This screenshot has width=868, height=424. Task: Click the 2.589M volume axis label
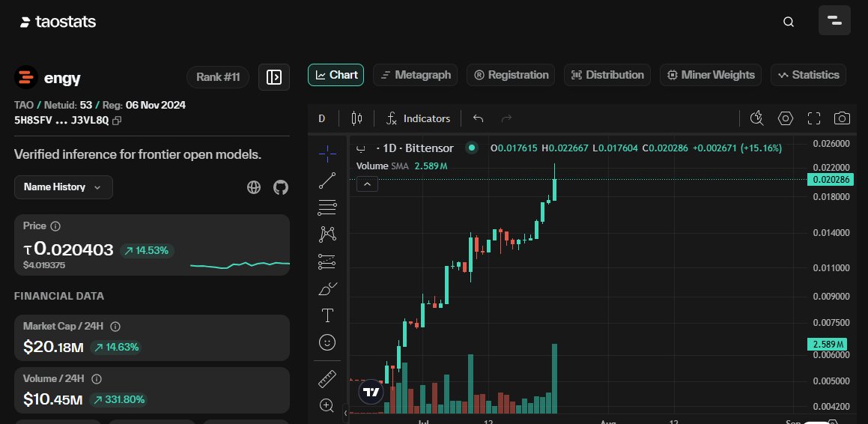pos(827,345)
